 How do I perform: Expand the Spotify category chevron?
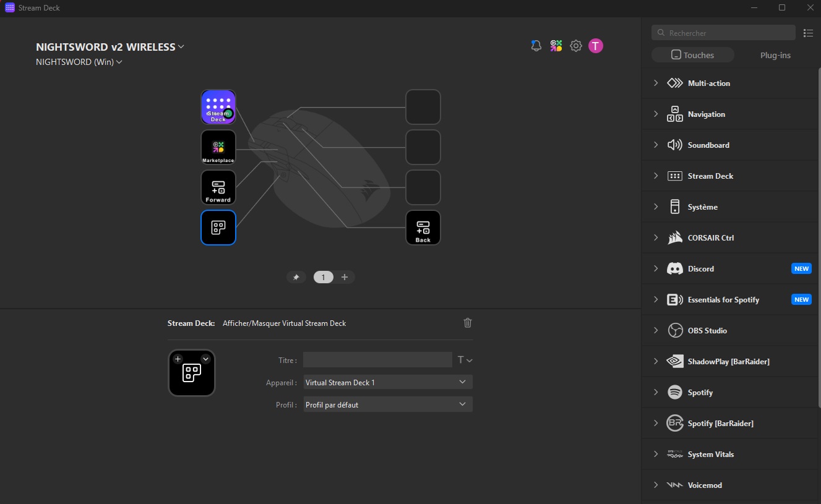click(x=656, y=392)
